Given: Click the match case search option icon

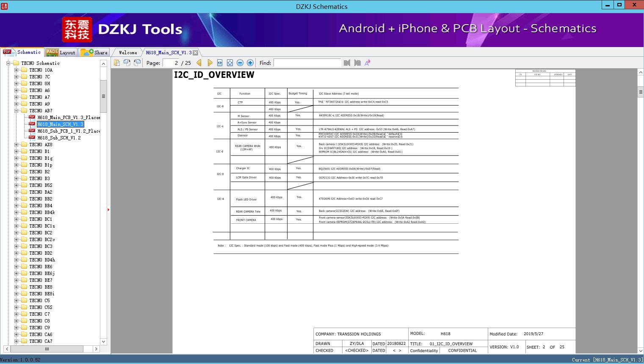Looking at the screenshot, I should pos(368,63).
